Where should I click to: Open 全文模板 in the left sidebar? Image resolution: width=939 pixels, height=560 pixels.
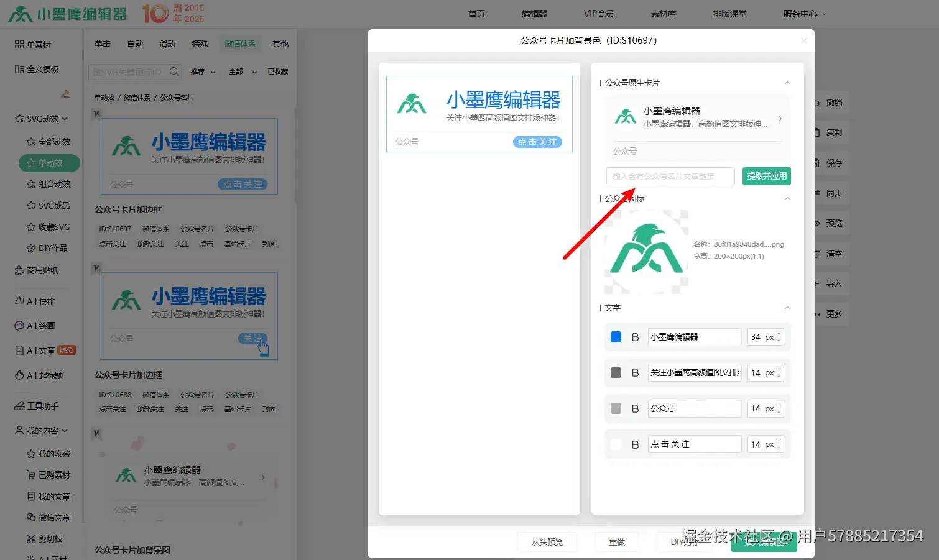36,69
